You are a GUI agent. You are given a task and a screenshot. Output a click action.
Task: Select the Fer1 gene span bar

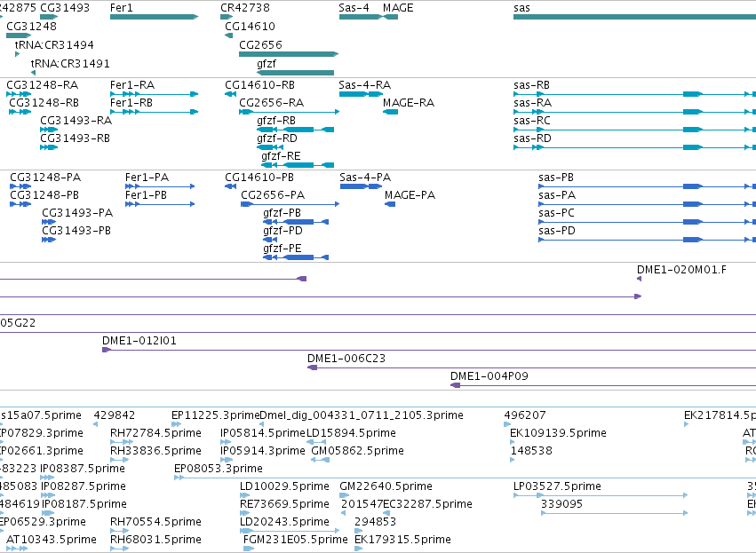pos(154,17)
